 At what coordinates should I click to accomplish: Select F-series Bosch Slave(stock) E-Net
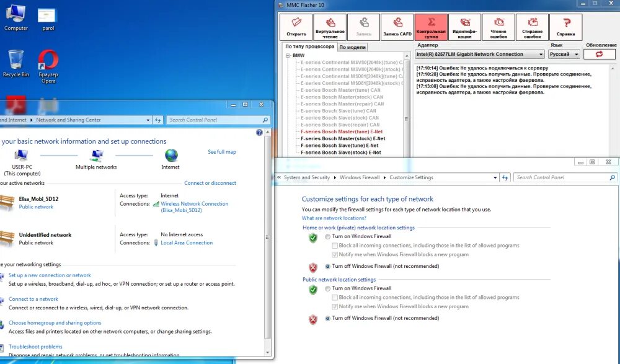pyautogui.click(x=341, y=153)
